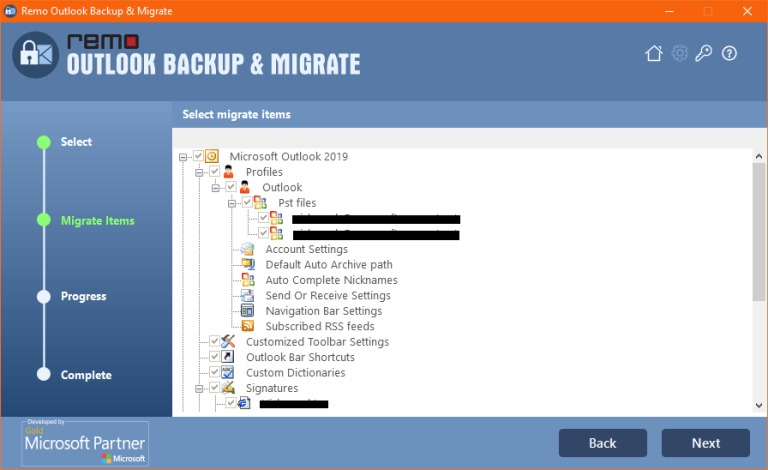Click the key (register) icon
The width and height of the screenshot is (768, 470).
(x=704, y=53)
